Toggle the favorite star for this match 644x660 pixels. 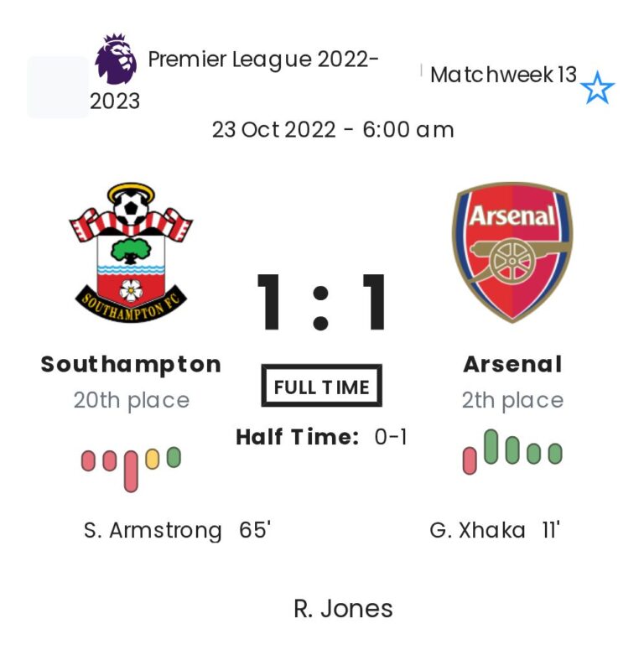(597, 88)
